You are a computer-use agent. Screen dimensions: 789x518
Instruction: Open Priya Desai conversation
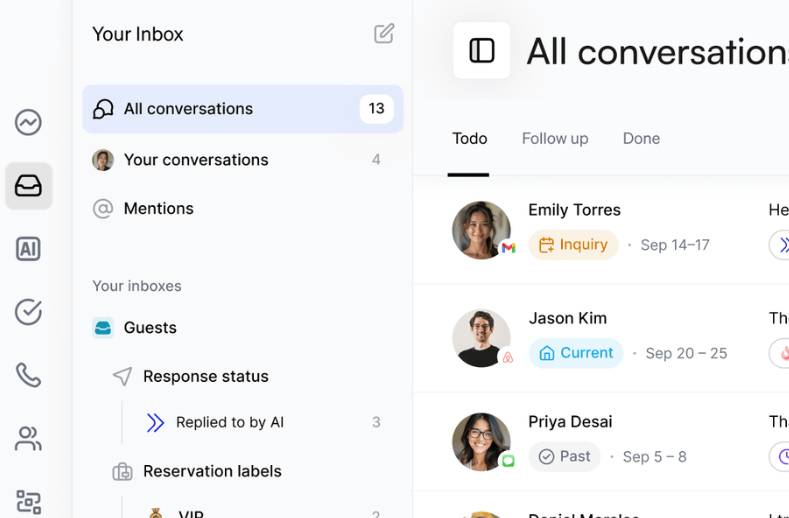click(601, 442)
